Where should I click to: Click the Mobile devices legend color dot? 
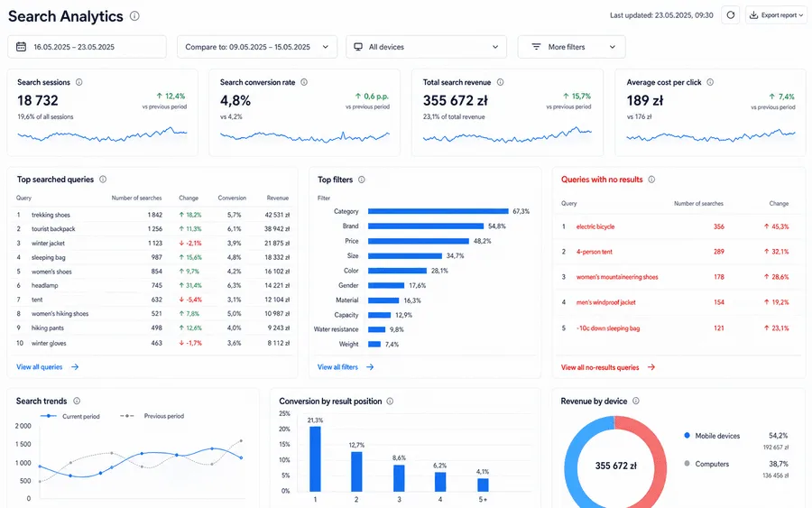pos(687,436)
